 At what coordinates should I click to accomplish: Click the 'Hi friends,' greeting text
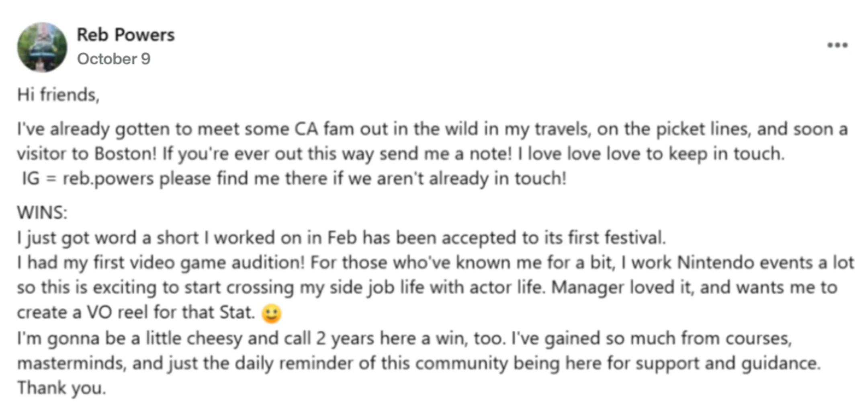click(58, 95)
